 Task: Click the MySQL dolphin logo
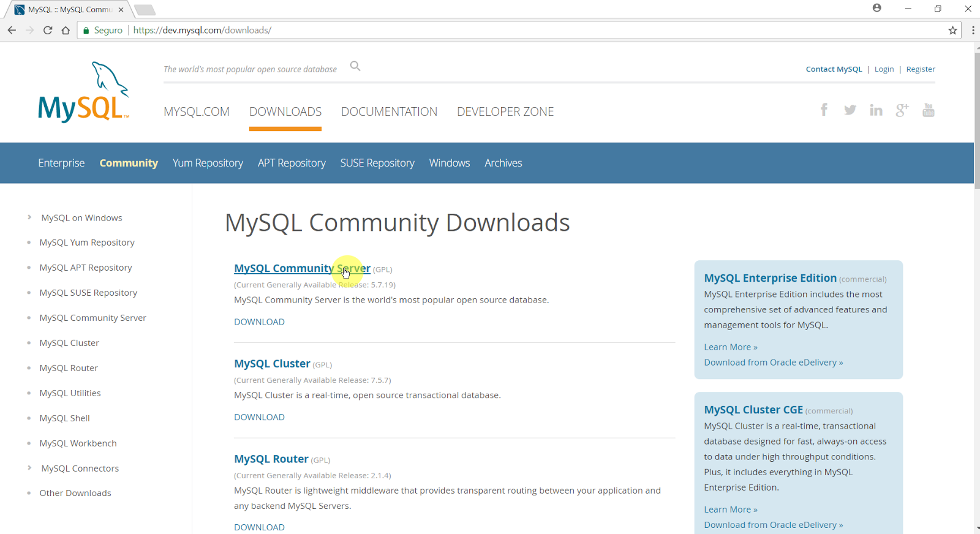(x=84, y=92)
